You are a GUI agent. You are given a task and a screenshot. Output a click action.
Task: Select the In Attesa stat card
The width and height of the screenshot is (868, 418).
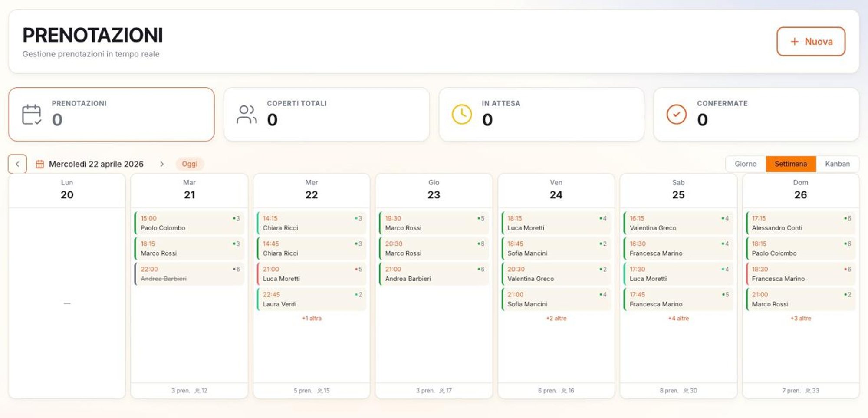(541, 114)
